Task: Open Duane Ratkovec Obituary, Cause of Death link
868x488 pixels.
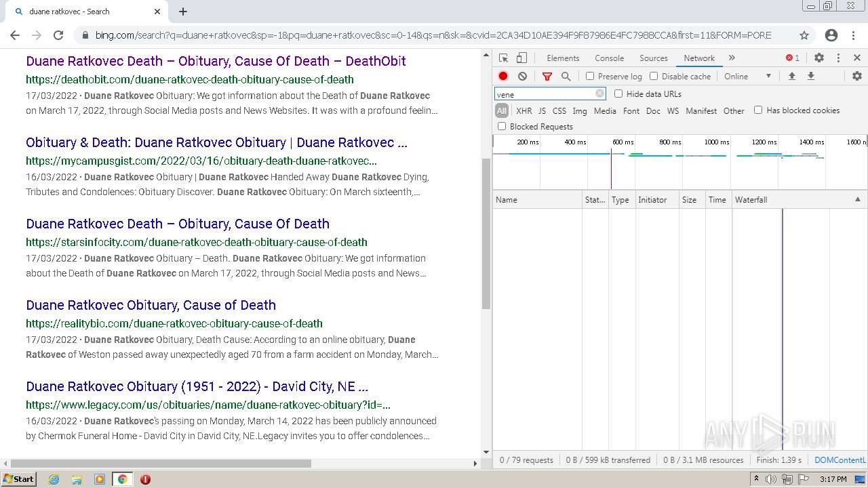Action: click(151, 305)
